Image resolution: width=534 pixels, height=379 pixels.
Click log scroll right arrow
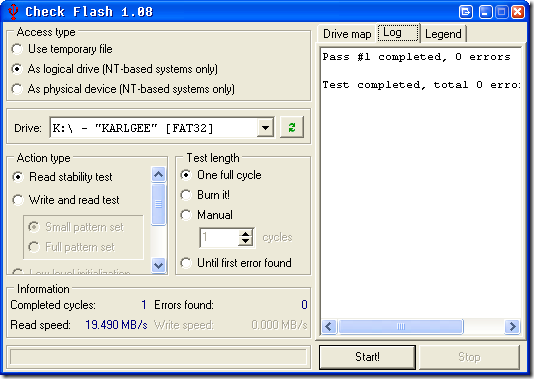(x=512, y=327)
